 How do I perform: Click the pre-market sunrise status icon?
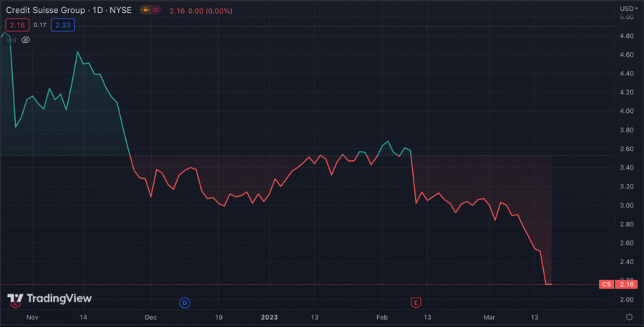[x=145, y=9]
